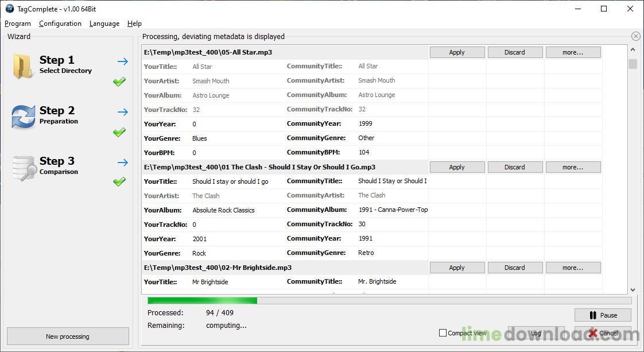Viewport: 644px width, 352px height.
Task: Open the Configuration menu
Action: 60,24
